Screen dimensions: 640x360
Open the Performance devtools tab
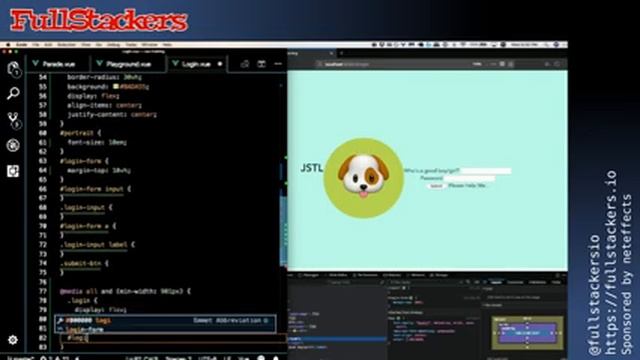(x=365, y=276)
